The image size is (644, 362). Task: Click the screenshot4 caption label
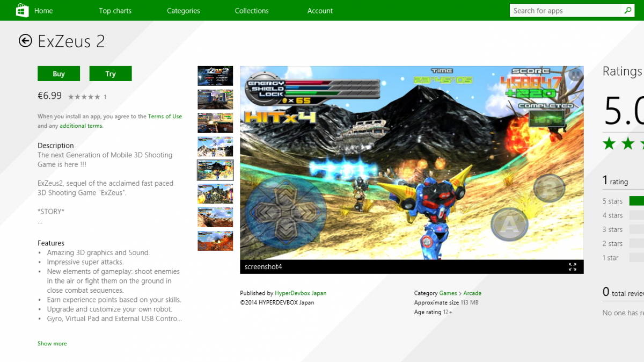(x=263, y=267)
